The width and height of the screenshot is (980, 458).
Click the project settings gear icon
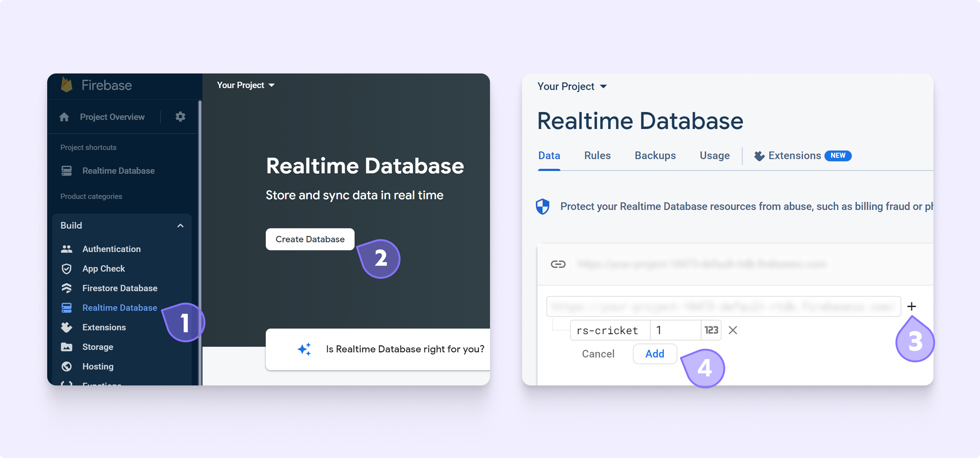click(180, 117)
